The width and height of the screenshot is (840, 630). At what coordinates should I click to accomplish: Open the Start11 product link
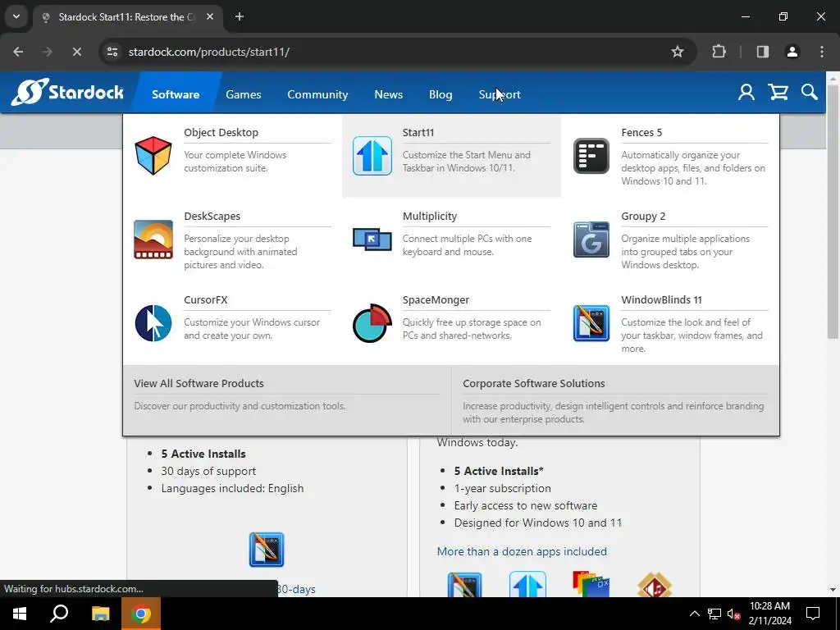418,132
